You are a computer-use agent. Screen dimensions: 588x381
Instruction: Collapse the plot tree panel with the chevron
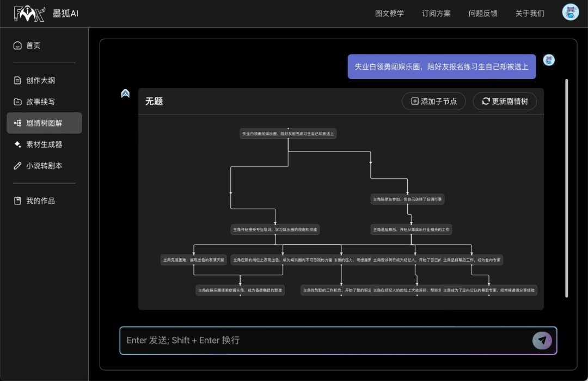(x=125, y=93)
